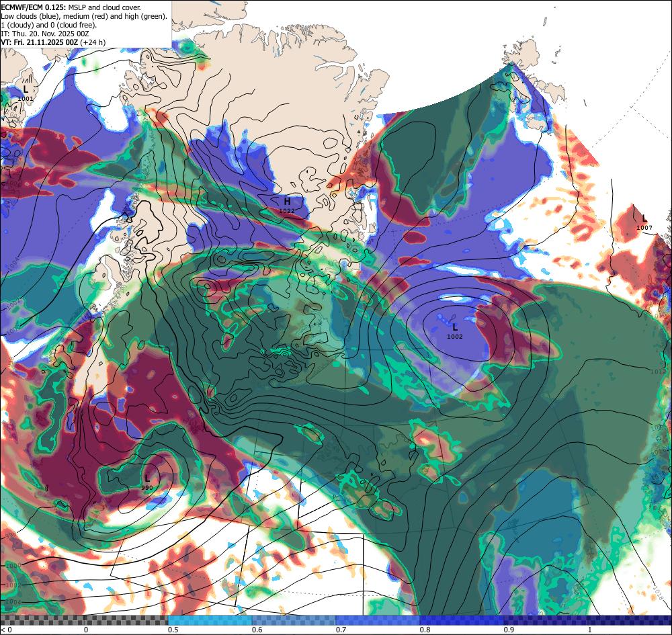Image resolution: width=672 pixels, height=635 pixels.
Task: Click the 'ECMWF/ECM 0.125' title text
Action: point(33,7)
